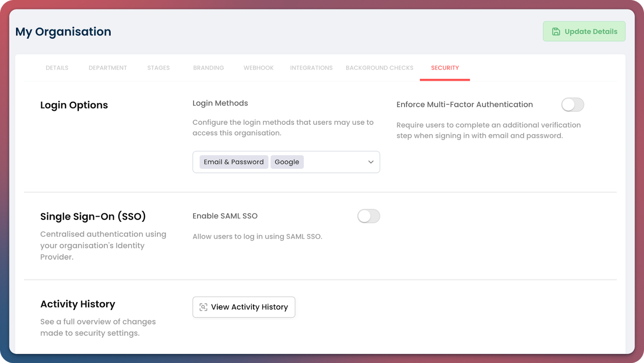Go to the Background Checks tab
Viewport: 644px width, 363px height.
click(379, 68)
